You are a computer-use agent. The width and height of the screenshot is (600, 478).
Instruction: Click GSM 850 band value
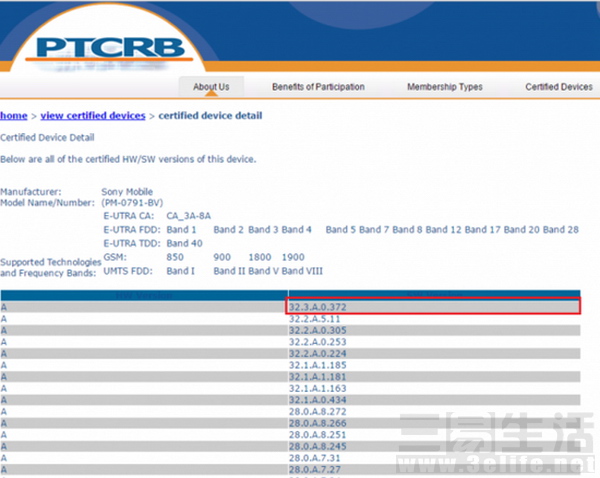(x=175, y=257)
